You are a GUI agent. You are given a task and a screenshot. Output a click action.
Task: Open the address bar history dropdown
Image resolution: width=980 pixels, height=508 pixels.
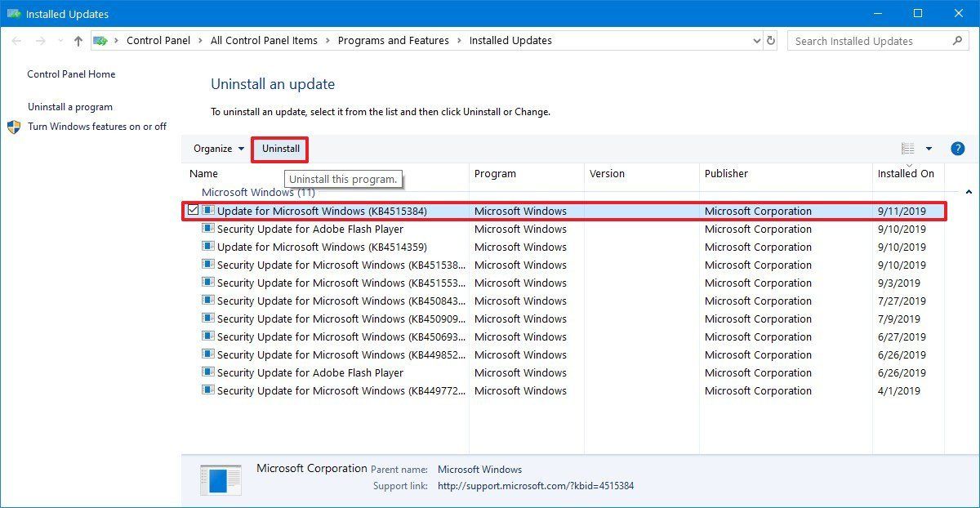755,40
